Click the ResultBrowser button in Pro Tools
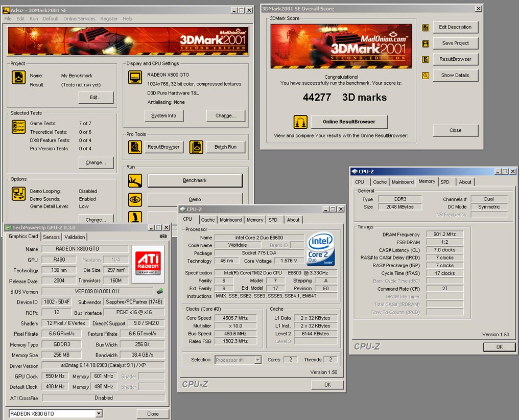This screenshot has width=519, height=420. 164,147
